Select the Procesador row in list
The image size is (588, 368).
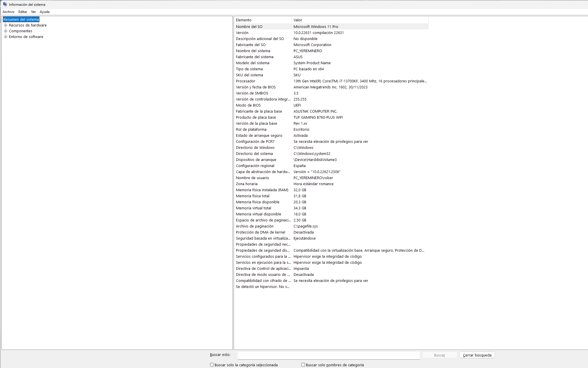pyautogui.click(x=245, y=81)
